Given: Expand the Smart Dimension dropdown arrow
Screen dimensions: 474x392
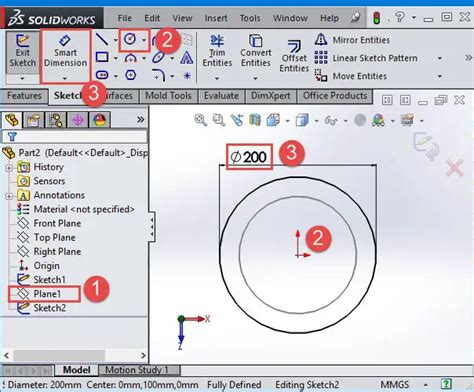Looking at the screenshot, I should coord(65,79).
